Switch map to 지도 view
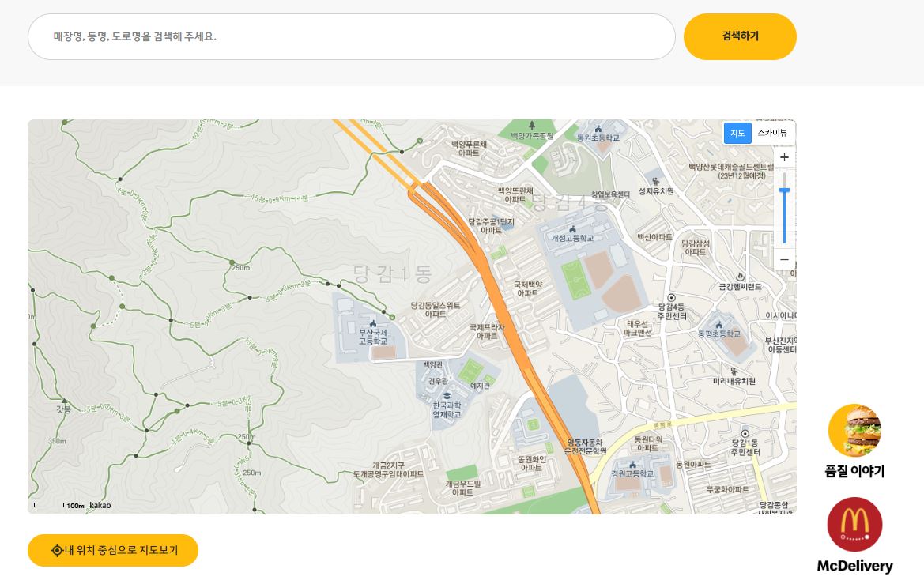 point(737,133)
